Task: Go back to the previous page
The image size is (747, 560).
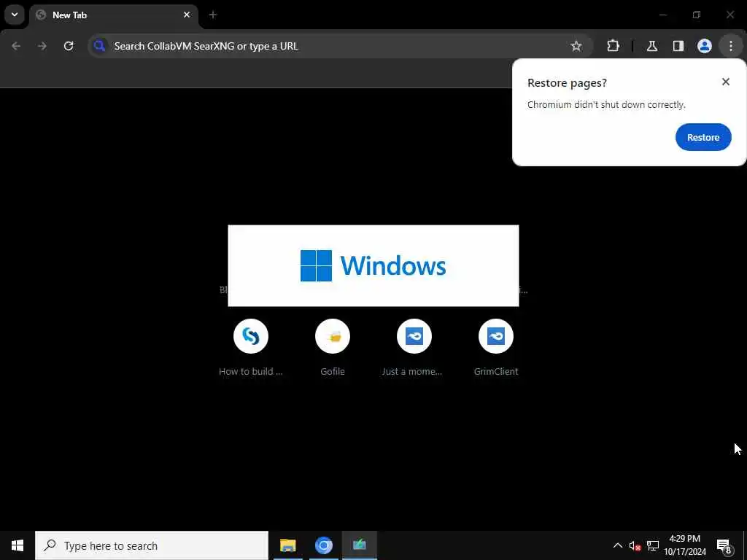Action: coord(16,46)
